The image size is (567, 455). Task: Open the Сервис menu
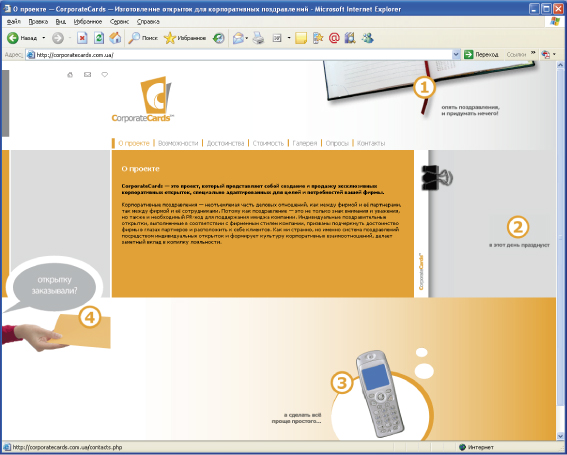(x=119, y=22)
